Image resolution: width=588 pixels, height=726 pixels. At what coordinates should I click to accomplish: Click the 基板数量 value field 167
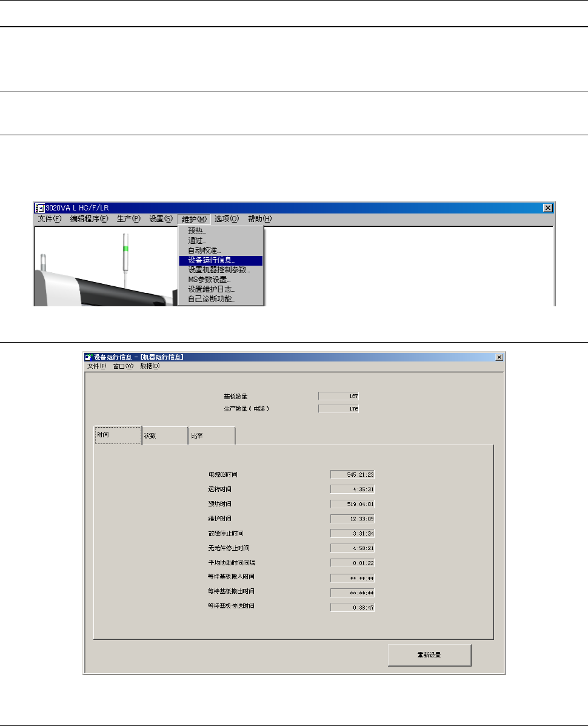point(339,396)
